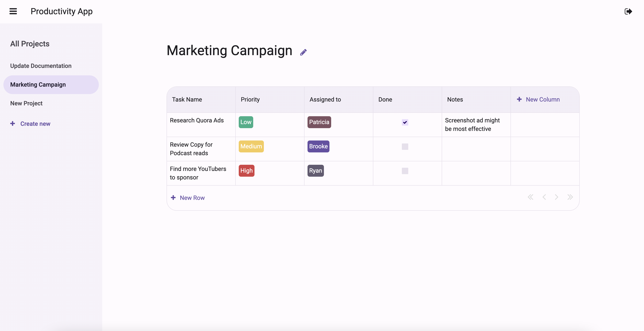Open the hamburger navigation menu
Image resolution: width=644 pixels, height=331 pixels.
click(13, 11)
